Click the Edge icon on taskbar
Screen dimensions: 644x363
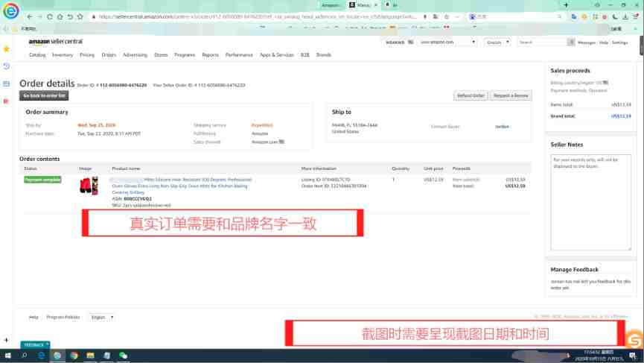[41, 356]
